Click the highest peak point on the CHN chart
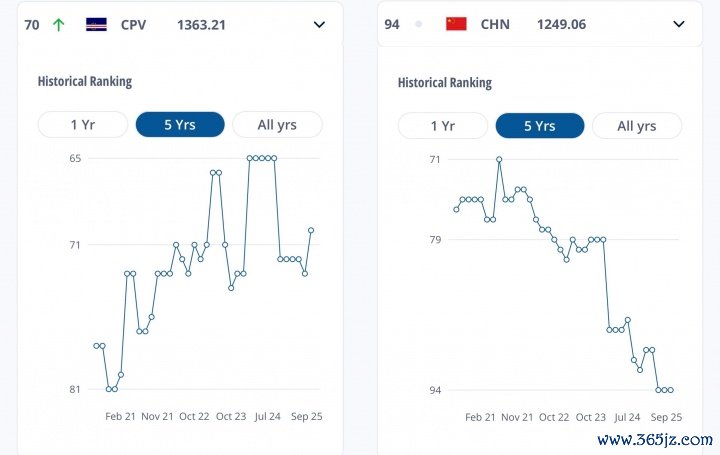This screenshot has height=455, width=720. click(x=499, y=159)
